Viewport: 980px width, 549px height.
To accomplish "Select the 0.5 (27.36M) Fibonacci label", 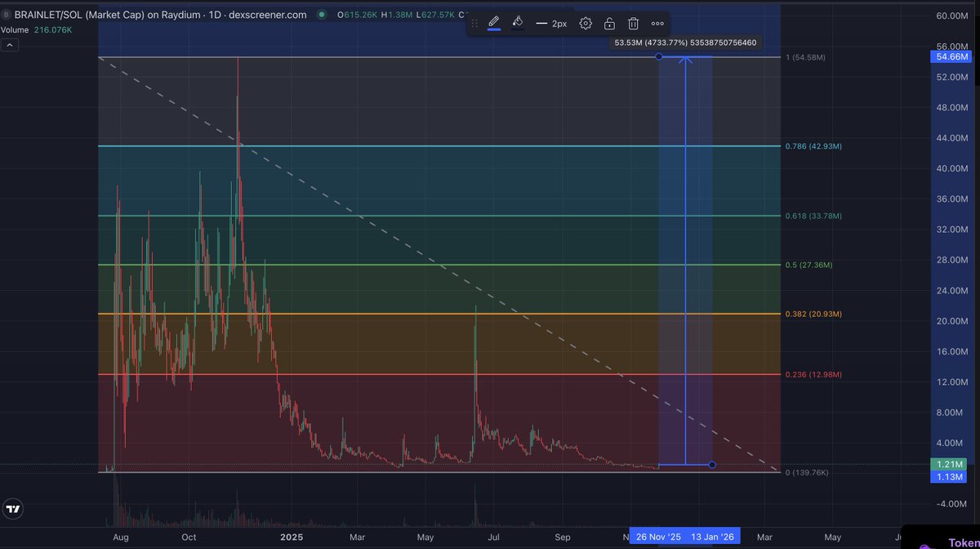I will click(x=810, y=265).
